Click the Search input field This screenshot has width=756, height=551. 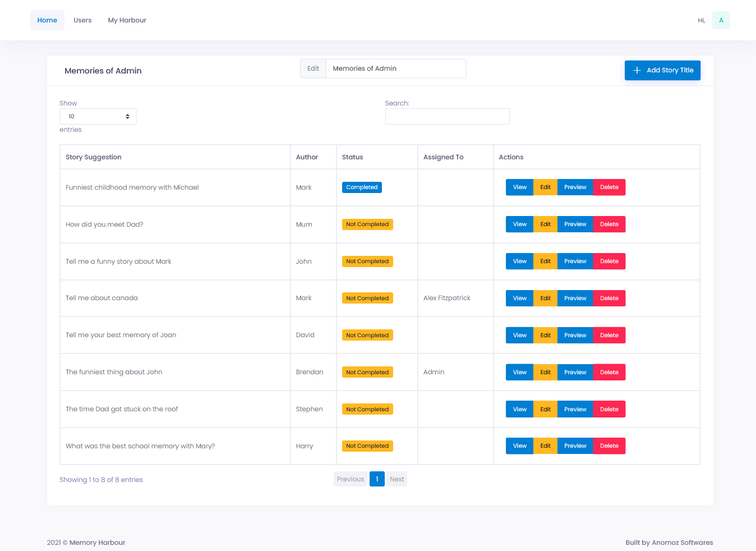click(x=447, y=117)
